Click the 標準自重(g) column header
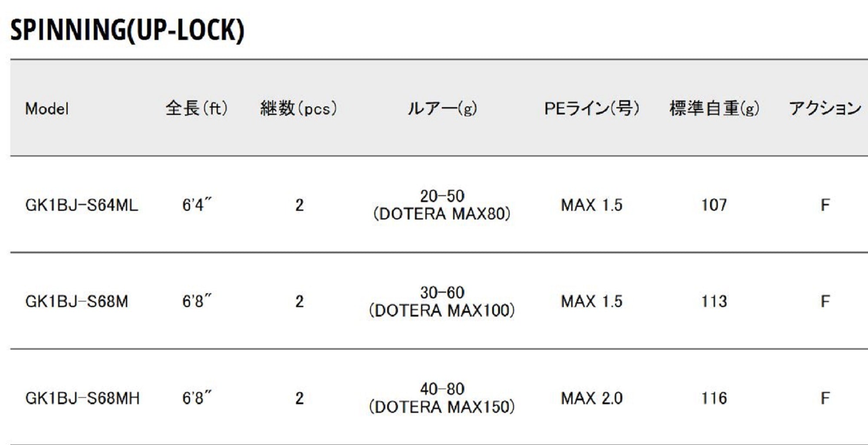 point(714,108)
